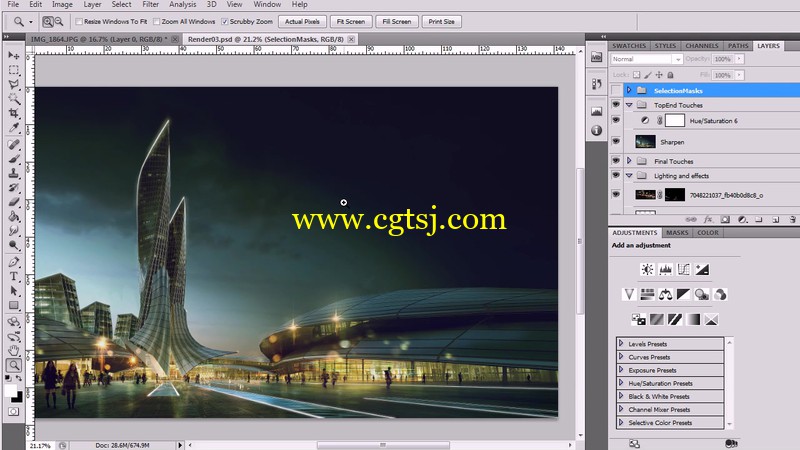Image resolution: width=800 pixels, height=450 pixels.
Task: Enable Resize Windows To Fit checkbox
Action: click(x=79, y=21)
